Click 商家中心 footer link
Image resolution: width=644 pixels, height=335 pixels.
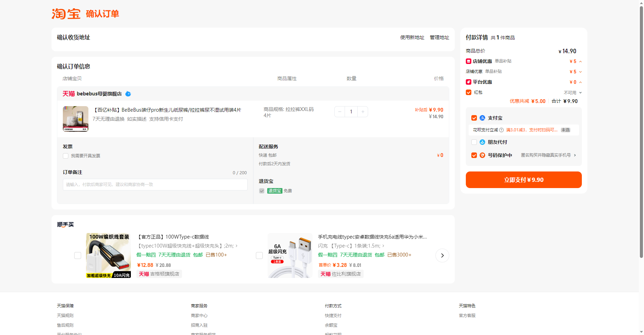[199, 316]
